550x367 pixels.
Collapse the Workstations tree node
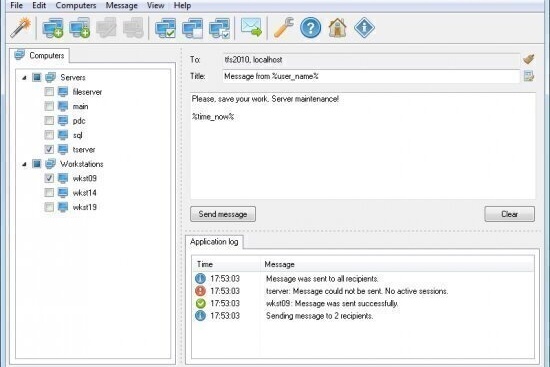24,164
